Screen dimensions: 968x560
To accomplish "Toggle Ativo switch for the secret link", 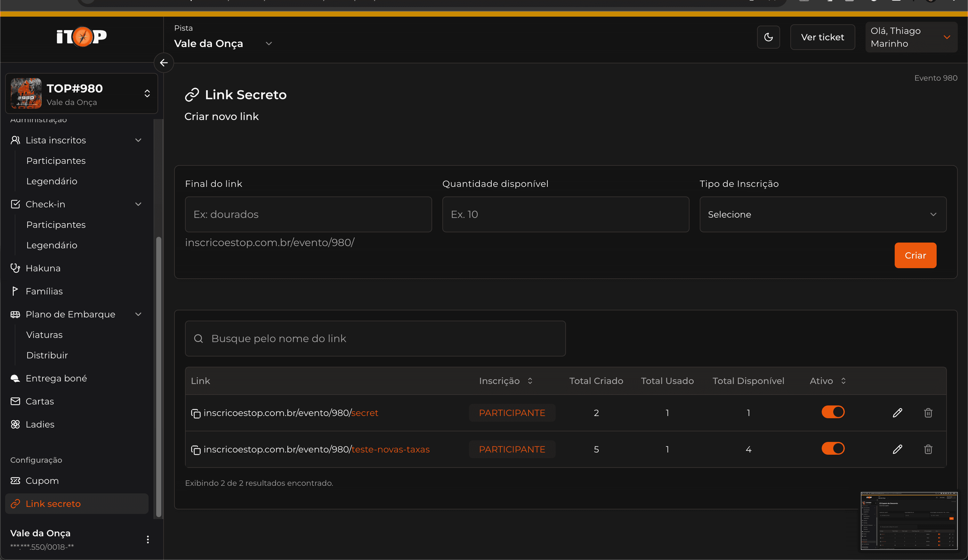I will 833,412.
